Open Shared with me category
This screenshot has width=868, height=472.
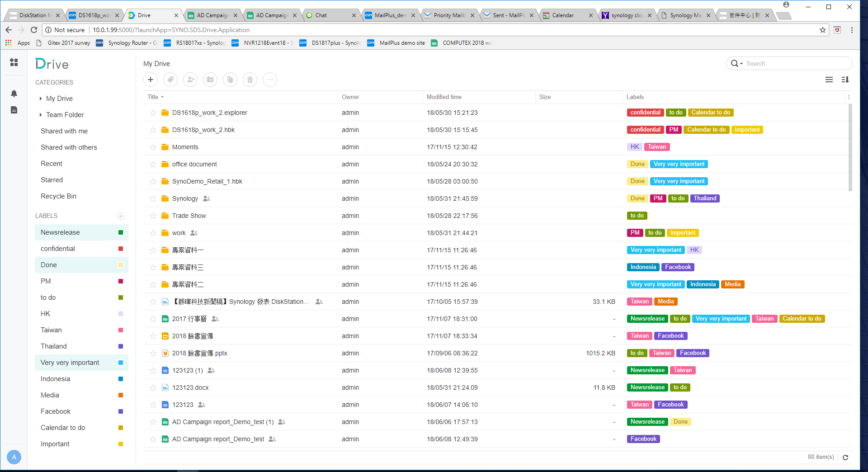pyautogui.click(x=64, y=131)
